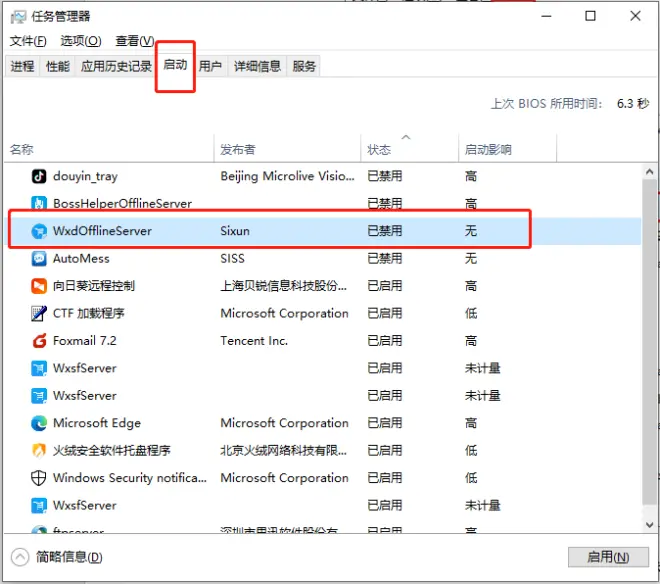The height and width of the screenshot is (584, 660).
Task: Switch to the 用户 tab
Action: [210, 66]
